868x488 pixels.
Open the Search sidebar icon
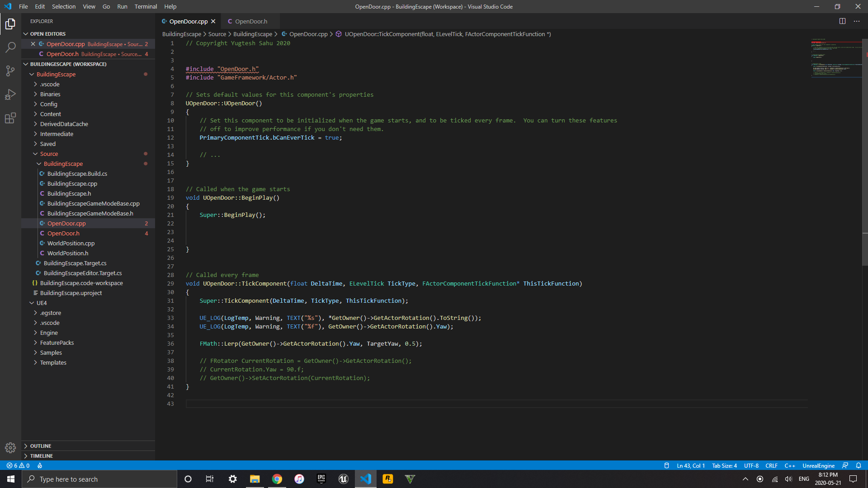click(x=10, y=47)
